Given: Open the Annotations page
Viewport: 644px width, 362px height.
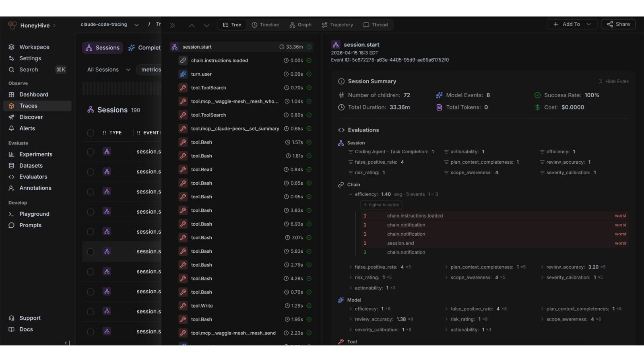Looking at the screenshot, I should [35, 188].
